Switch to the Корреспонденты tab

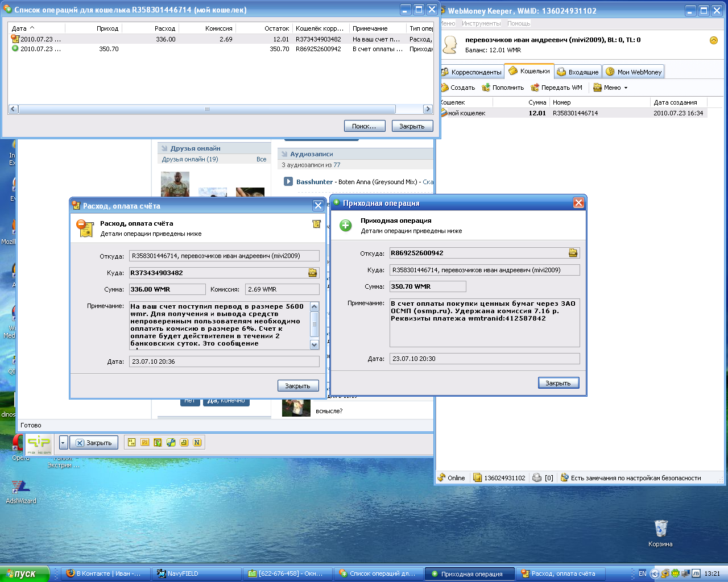(x=471, y=72)
